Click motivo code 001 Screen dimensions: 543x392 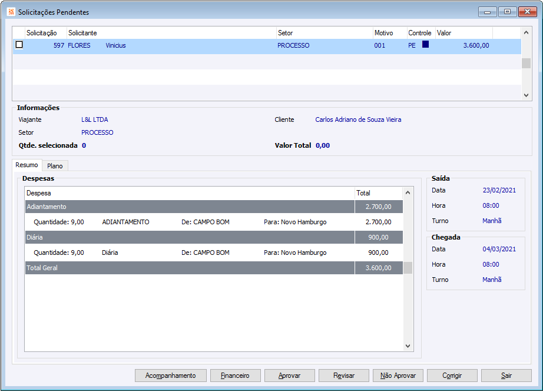(x=379, y=45)
